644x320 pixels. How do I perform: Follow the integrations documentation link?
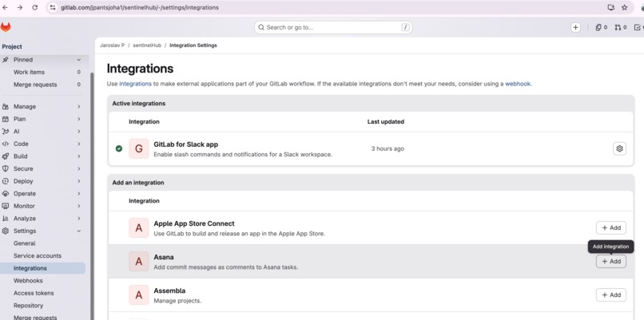136,84
